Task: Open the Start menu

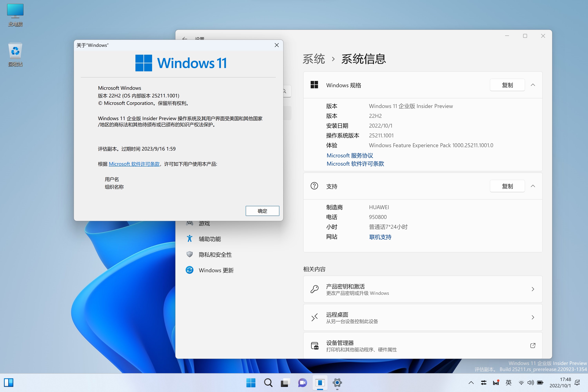Action: coord(251,383)
